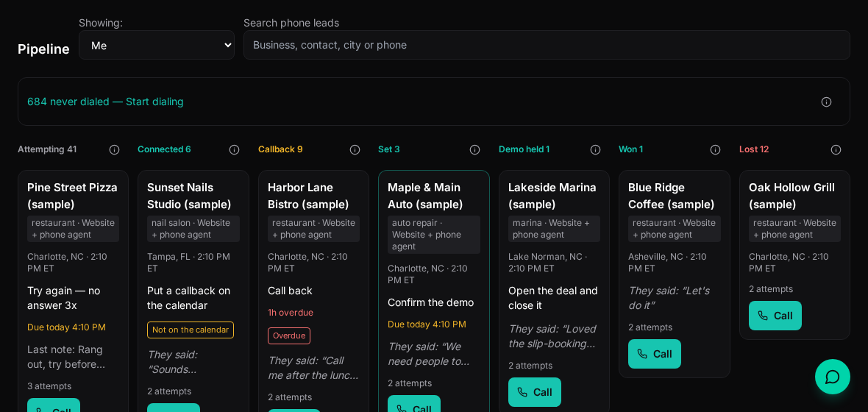Select the Set 3 column header
Viewport: 868px width, 412px height.
tap(389, 149)
